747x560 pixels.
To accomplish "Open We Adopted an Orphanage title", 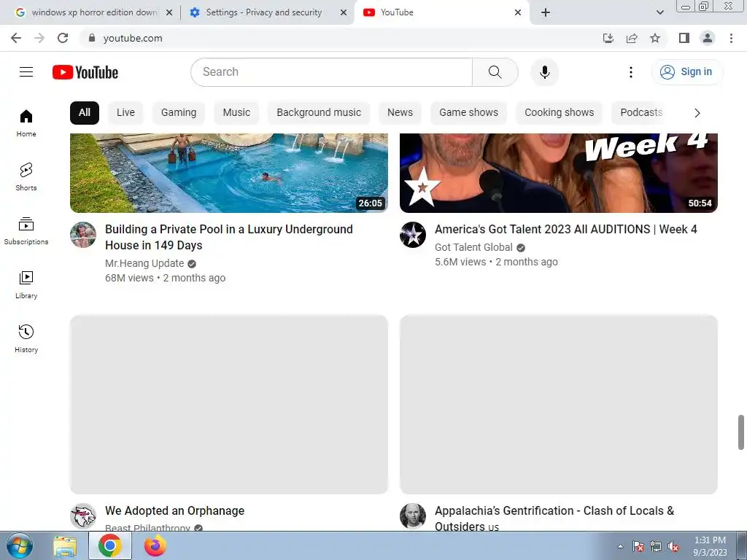I will [x=175, y=511].
